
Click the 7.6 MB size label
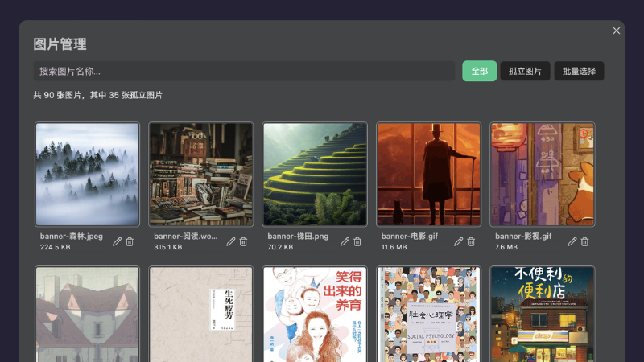click(506, 247)
